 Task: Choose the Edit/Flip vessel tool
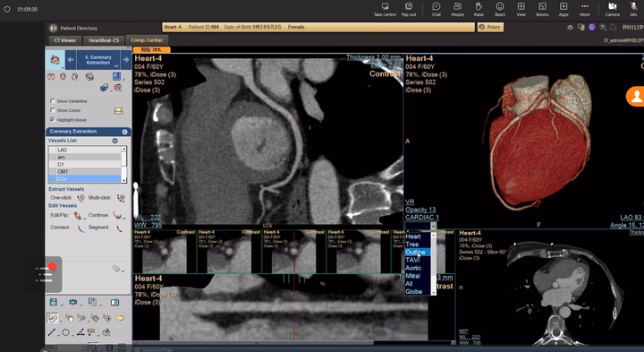[x=77, y=215]
